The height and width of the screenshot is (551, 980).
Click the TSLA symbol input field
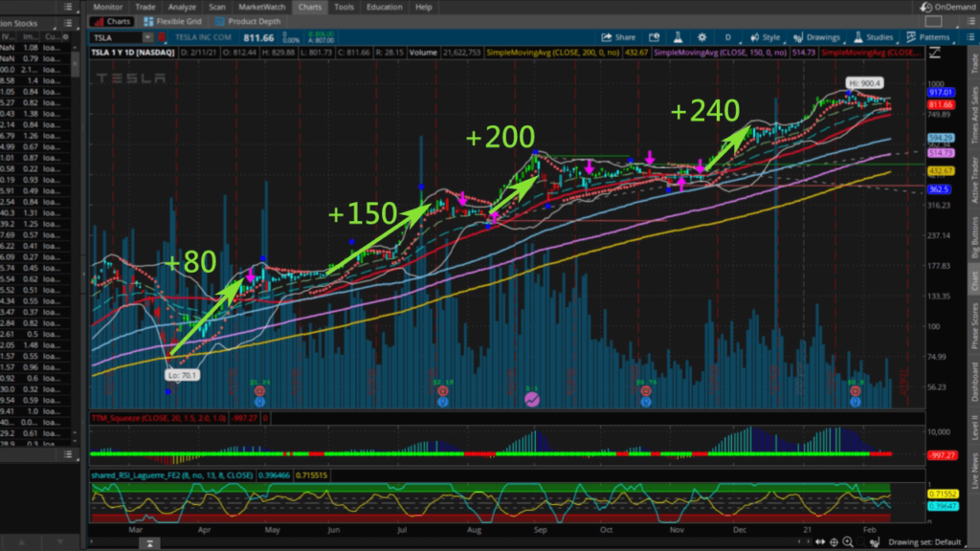117,37
